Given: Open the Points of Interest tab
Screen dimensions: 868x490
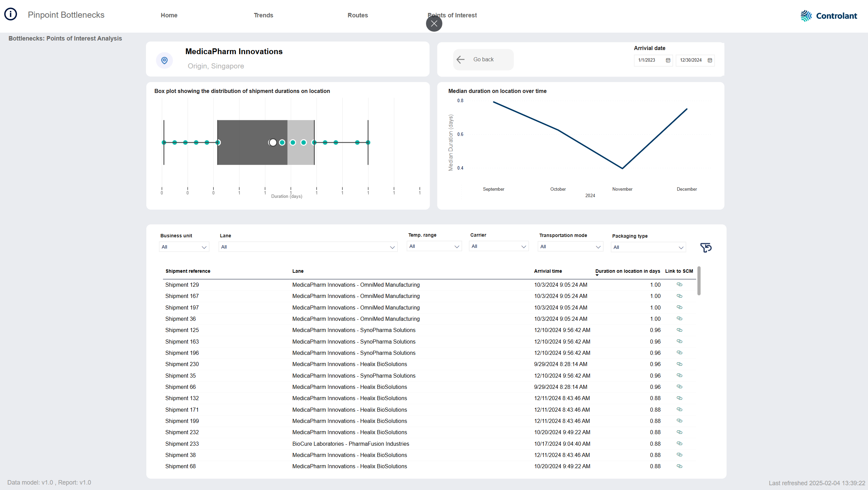Looking at the screenshot, I should coord(452,15).
